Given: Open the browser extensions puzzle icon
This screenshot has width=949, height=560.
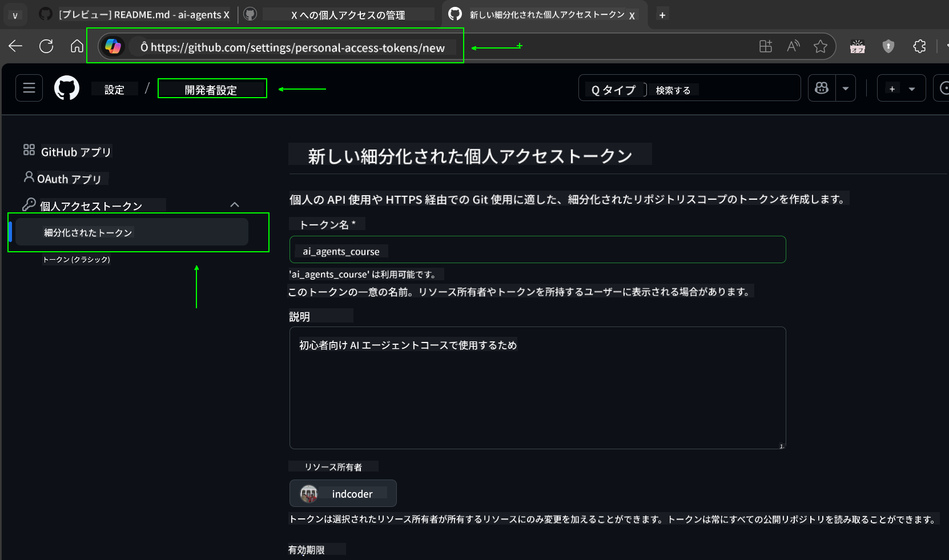Looking at the screenshot, I should 919,46.
